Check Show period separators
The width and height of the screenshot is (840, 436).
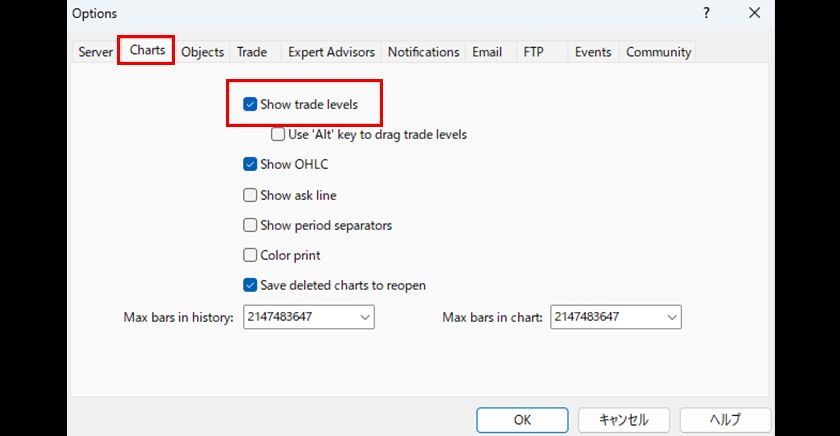[x=251, y=225]
